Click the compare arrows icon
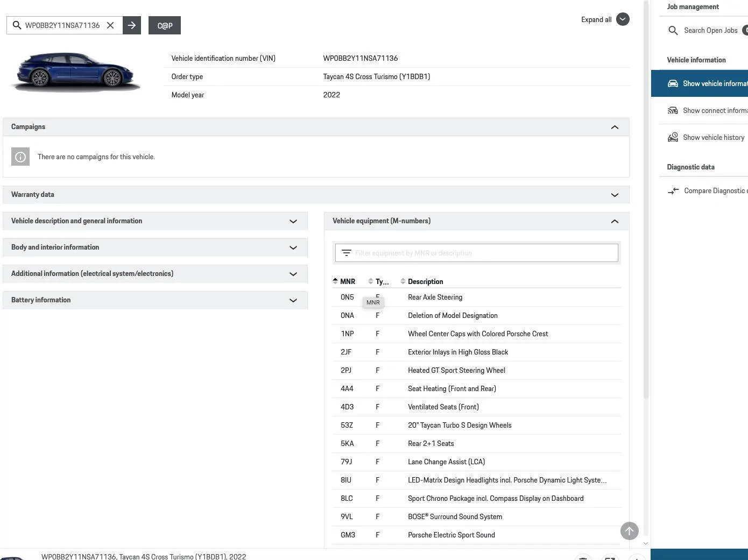 point(673,191)
